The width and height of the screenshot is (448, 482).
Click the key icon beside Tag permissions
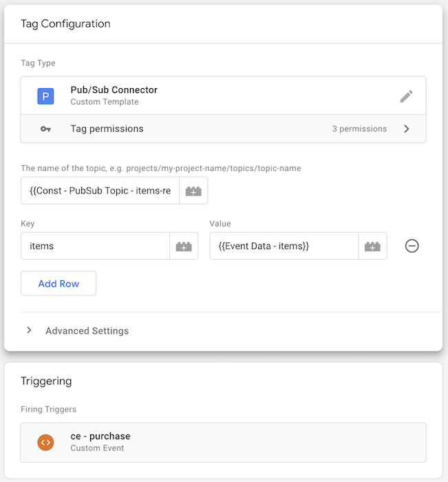pos(45,129)
